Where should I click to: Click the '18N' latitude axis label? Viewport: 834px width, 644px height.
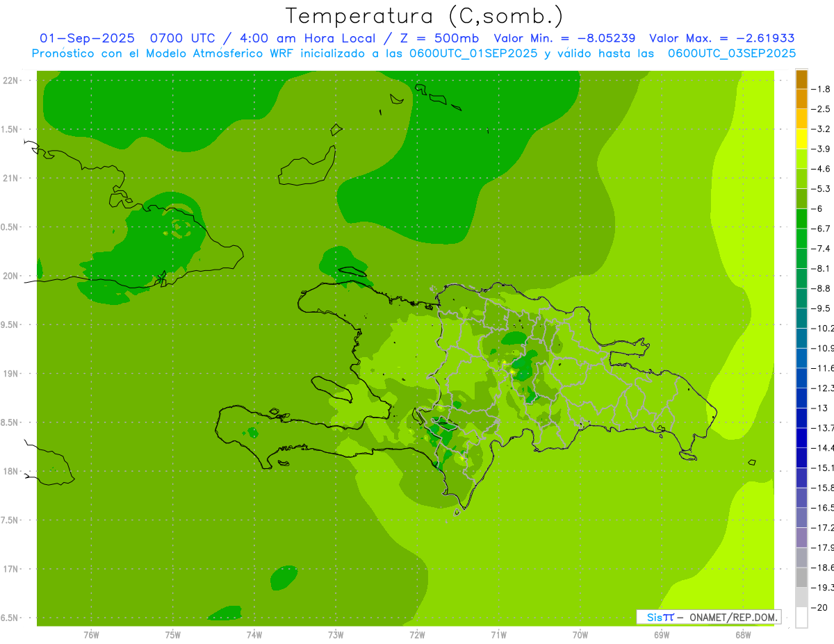(11, 472)
